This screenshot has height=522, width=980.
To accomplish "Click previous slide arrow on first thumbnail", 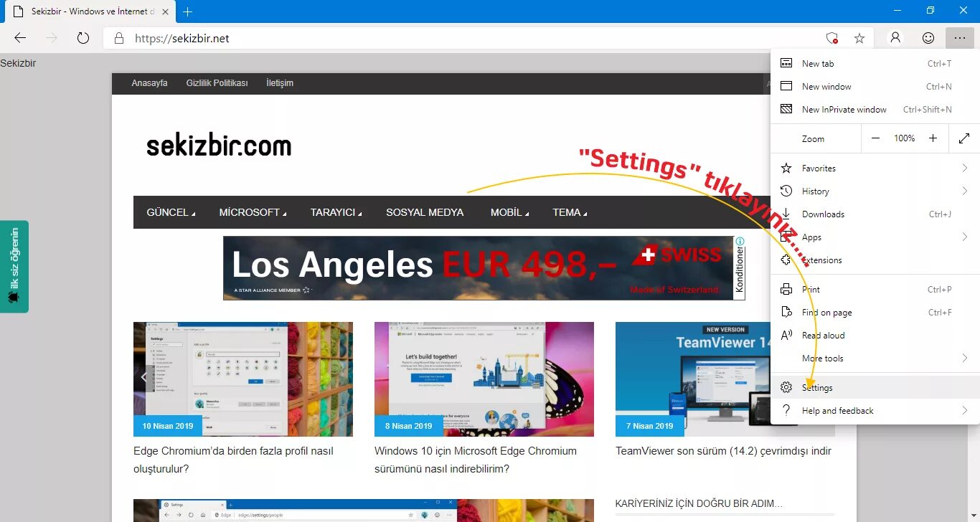I will pos(144,377).
